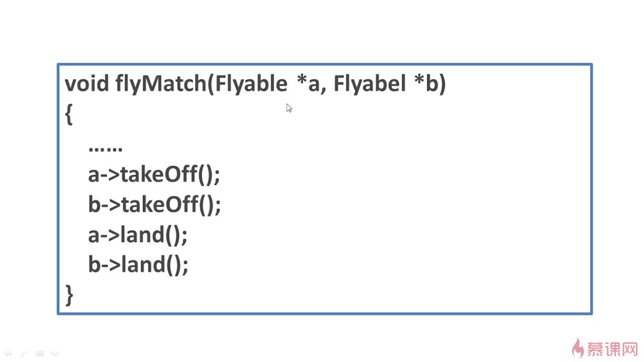Open the pen pointer options icon
Image resolution: width=644 pixels, height=362 pixels.
point(24,353)
